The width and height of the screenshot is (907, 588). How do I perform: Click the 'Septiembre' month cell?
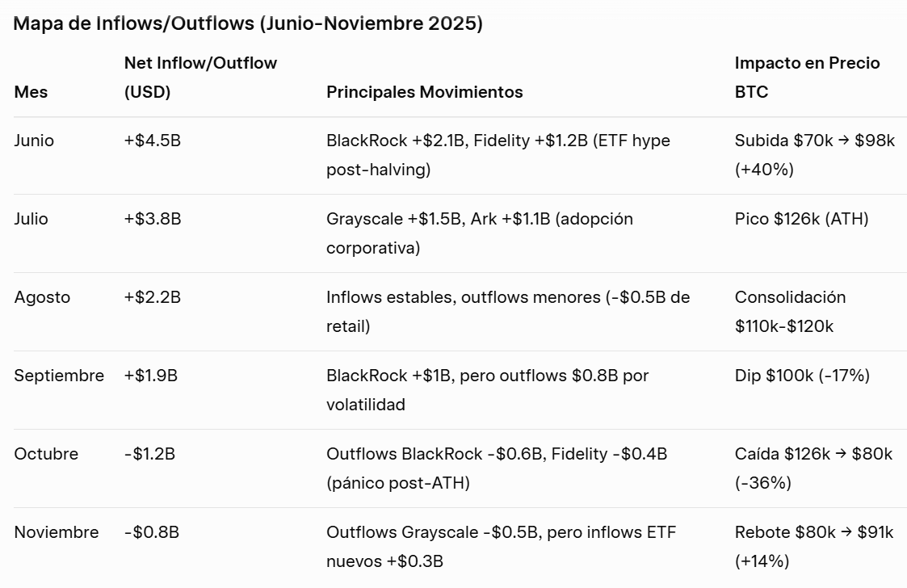coord(59,376)
